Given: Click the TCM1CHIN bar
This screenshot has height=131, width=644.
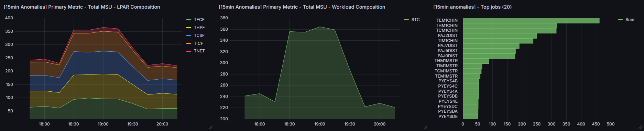Looking at the screenshot, I should 510,31.
